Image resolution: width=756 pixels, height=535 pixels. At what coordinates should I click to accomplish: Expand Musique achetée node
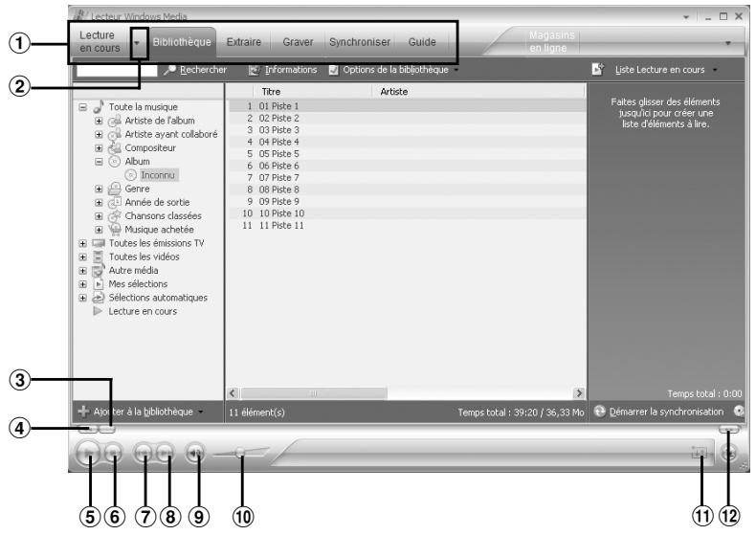click(99, 230)
